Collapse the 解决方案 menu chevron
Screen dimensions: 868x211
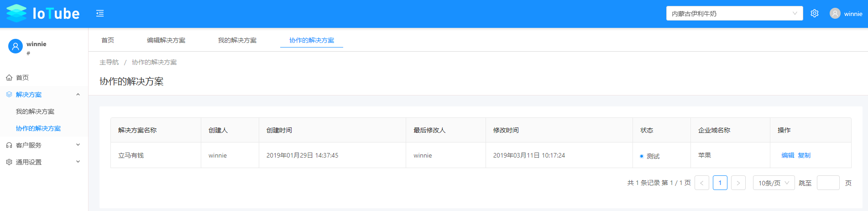(x=78, y=95)
